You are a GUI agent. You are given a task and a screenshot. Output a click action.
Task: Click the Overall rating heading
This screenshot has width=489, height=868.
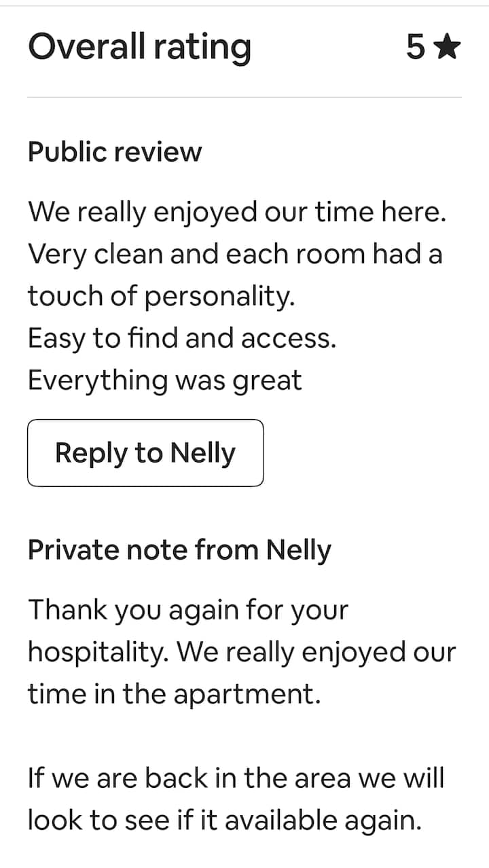point(139,48)
